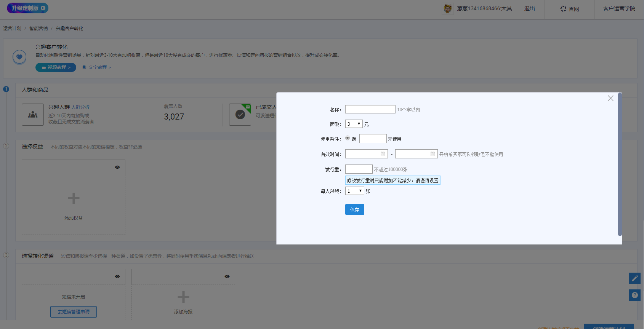Click the dialog's vertical scrollbar

[x=620, y=164]
